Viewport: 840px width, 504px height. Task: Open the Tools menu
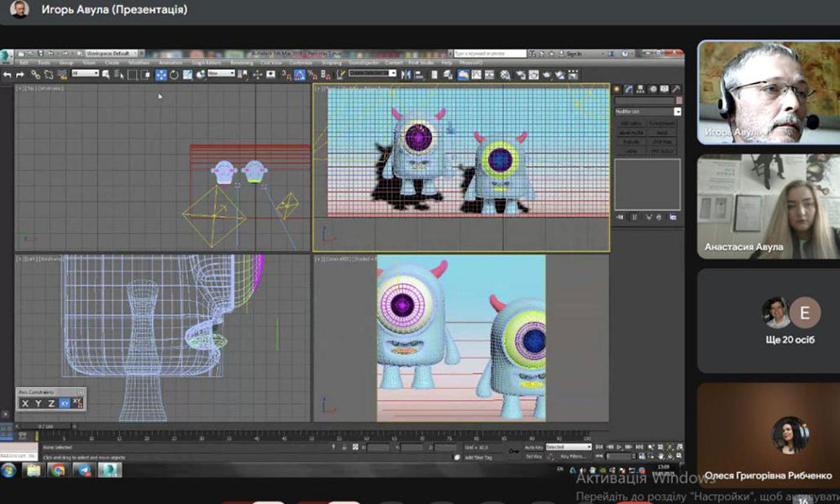(44, 63)
